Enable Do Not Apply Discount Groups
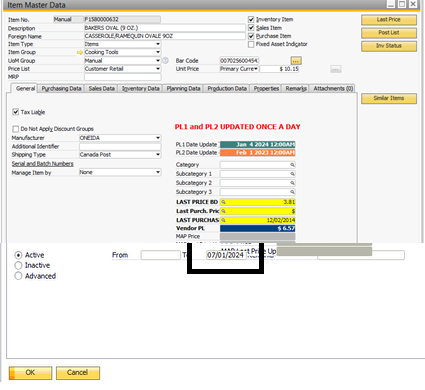Screen dimensions: 425x390 point(16,129)
